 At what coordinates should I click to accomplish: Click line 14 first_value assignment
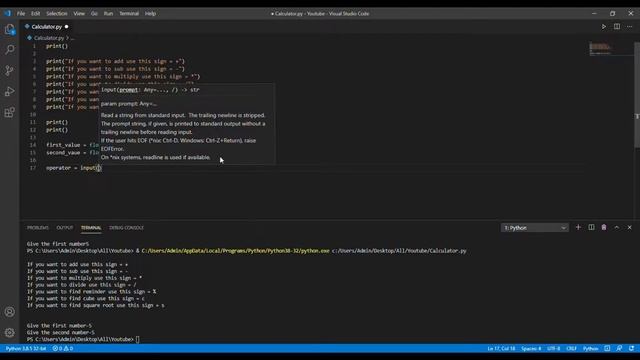click(72, 145)
